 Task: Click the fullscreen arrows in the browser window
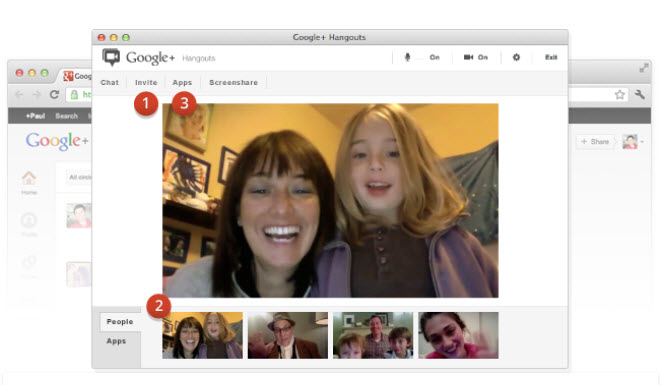point(644,68)
